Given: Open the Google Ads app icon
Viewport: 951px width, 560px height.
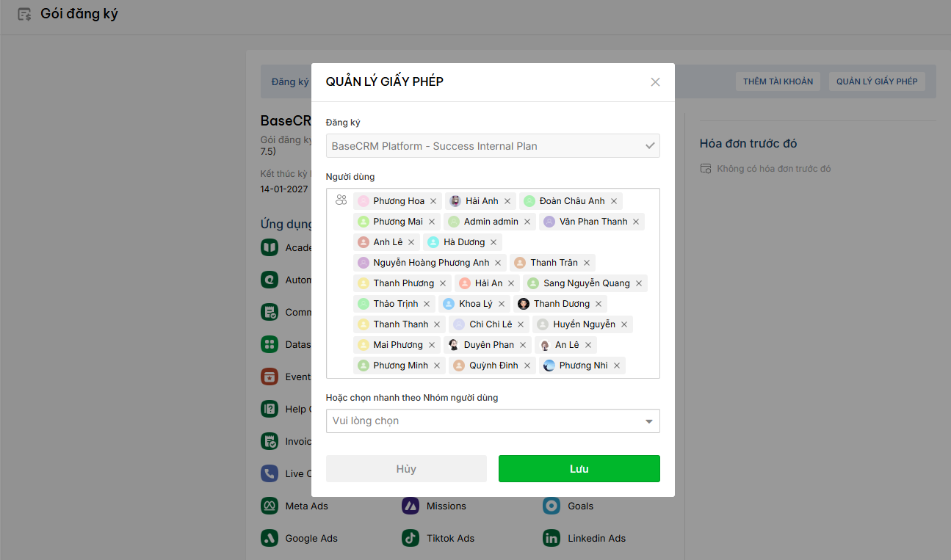Looking at the screenshot, I should click(270, 538).
